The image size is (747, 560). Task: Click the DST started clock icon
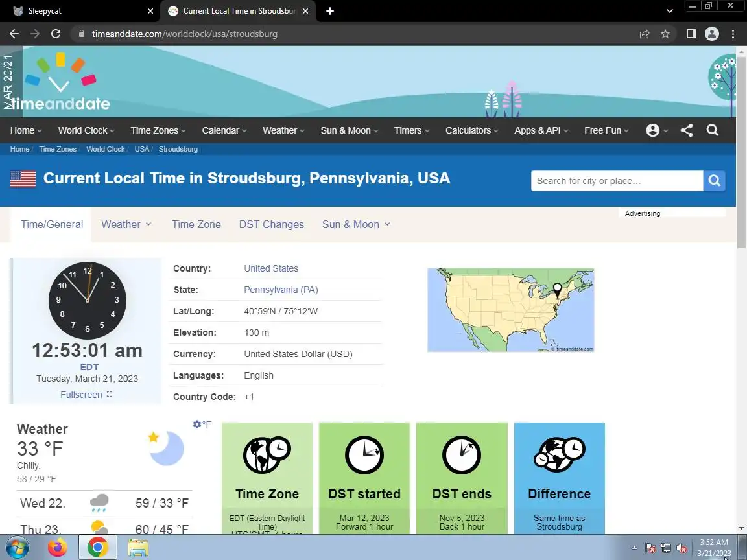click(364, 455)
